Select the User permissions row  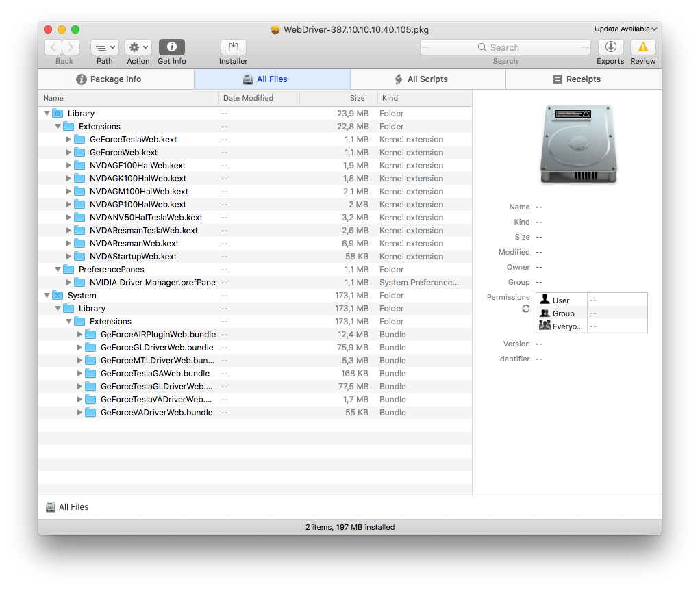592,300
